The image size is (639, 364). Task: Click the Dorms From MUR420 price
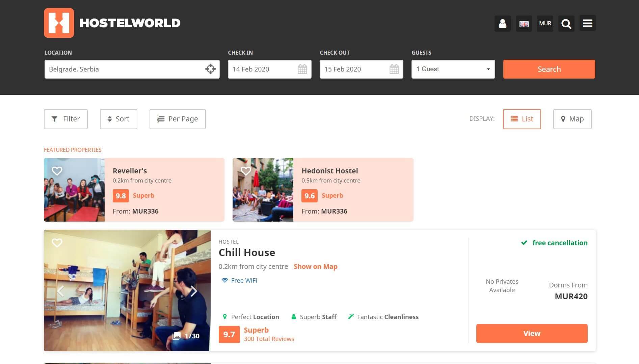568,291
